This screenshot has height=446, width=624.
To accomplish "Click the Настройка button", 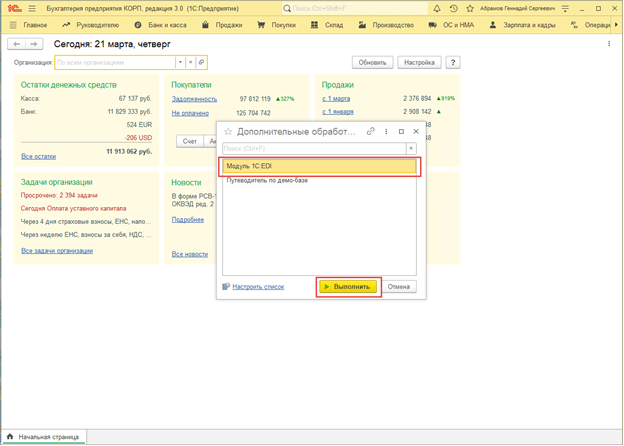I will tap(419, 62).
